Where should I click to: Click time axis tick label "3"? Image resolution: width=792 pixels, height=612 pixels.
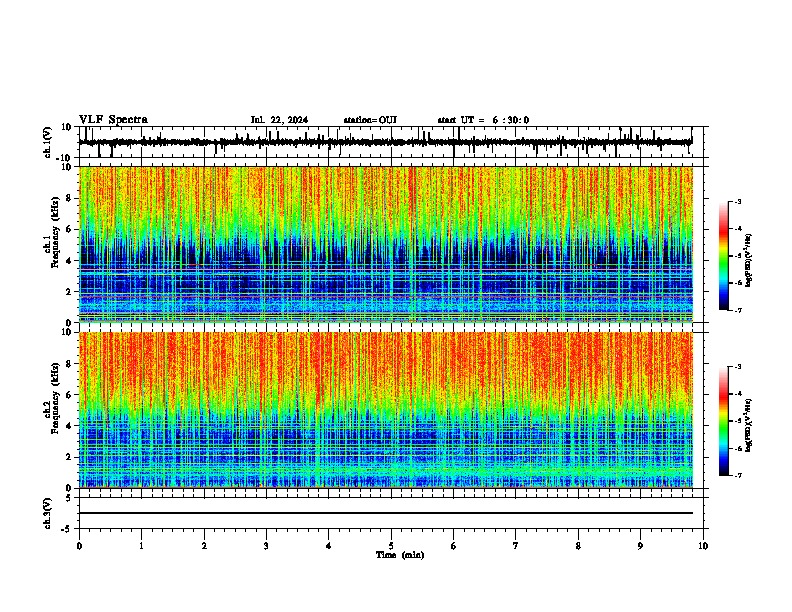[x=266, y=546]
